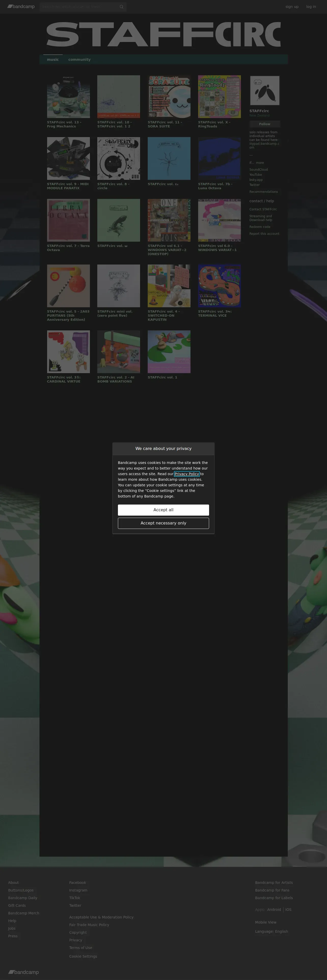Screen dimensions: 327x980
Task: Open the Terra Octava album cover
Action: tap(69, 220)
